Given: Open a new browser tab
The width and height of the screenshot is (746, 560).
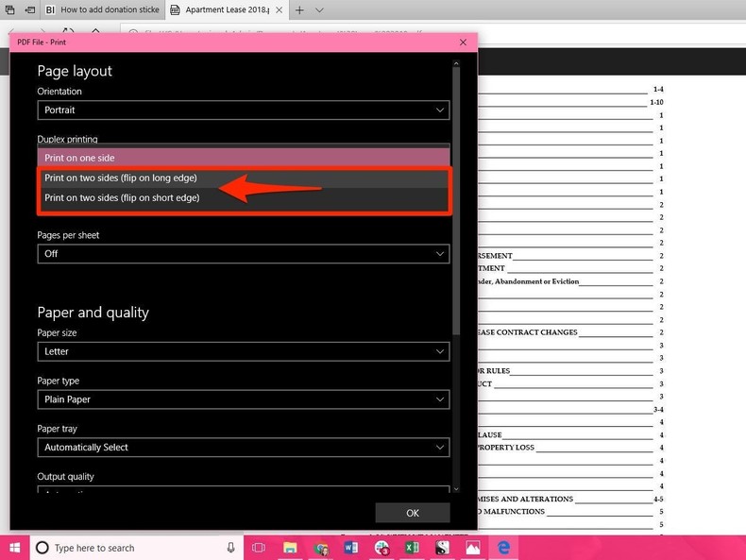Looking at the screenshot, I should click(299, 9).
